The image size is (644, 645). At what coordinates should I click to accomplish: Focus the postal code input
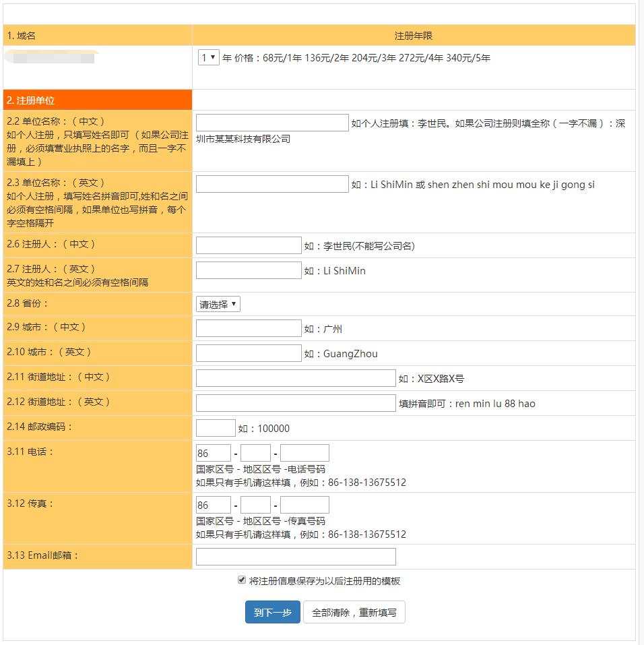(x=216, y=428)
